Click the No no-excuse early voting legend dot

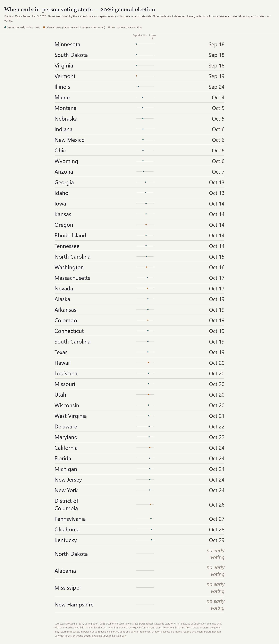tap(109, 27)
